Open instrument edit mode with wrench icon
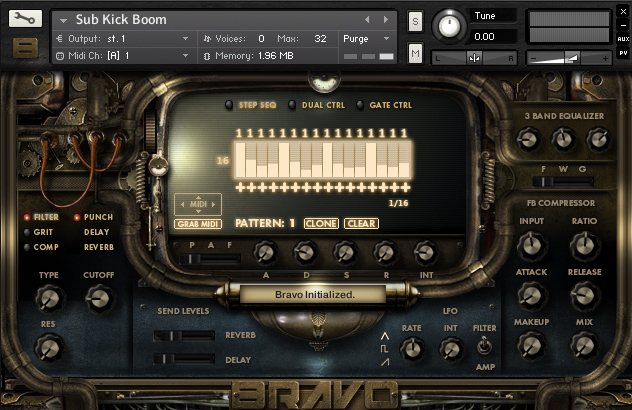 pyautogui.click(x=25, y=19)
